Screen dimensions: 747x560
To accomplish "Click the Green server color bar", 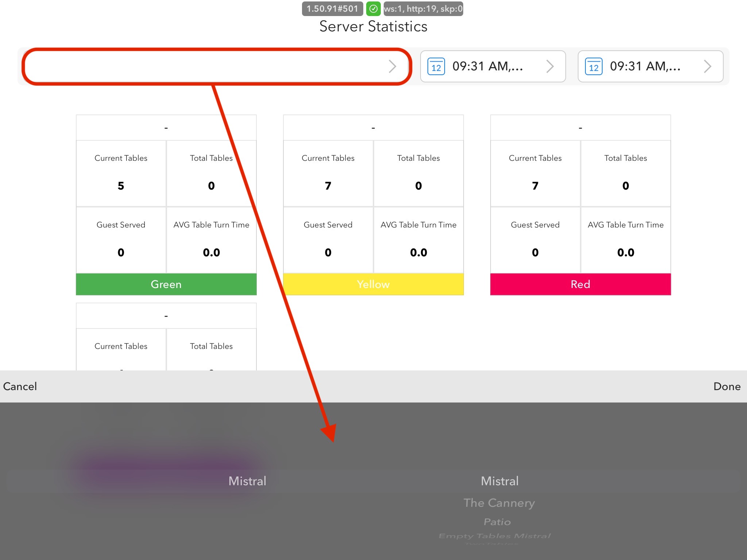I will [166, 284].
